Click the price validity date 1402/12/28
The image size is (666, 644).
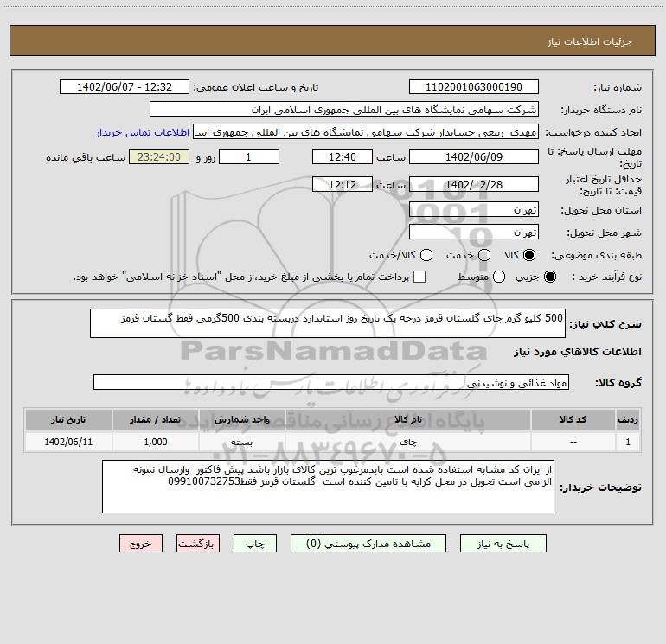point(474,184)
